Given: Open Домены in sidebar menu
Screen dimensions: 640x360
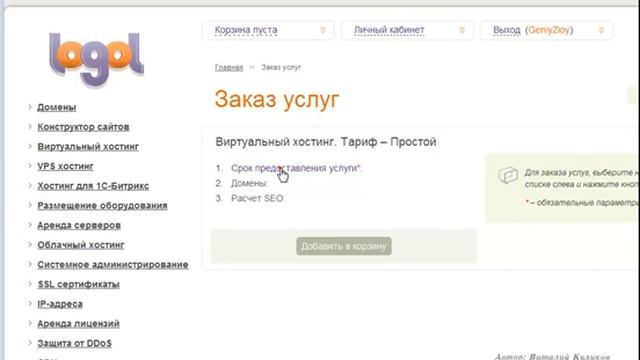Looking at the screenshot, I should tap(57, 107).
